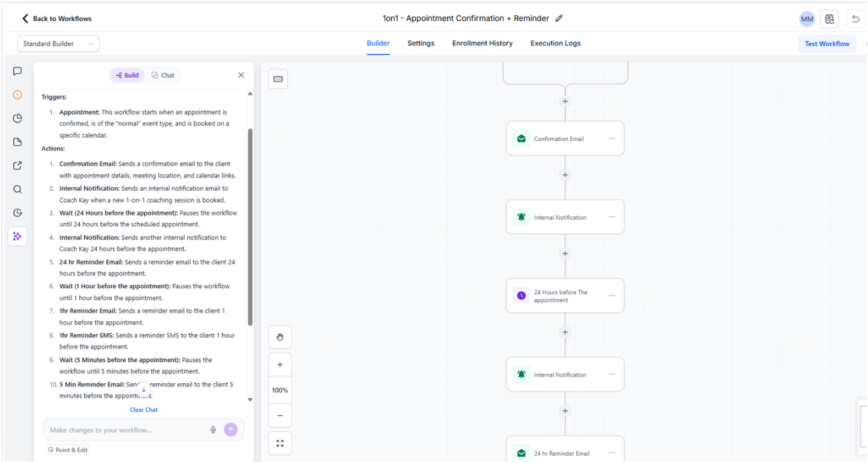The image size is (868, 463).
Task: Add a step above 24 hr Reminder Email
Action: pos(565,410)
